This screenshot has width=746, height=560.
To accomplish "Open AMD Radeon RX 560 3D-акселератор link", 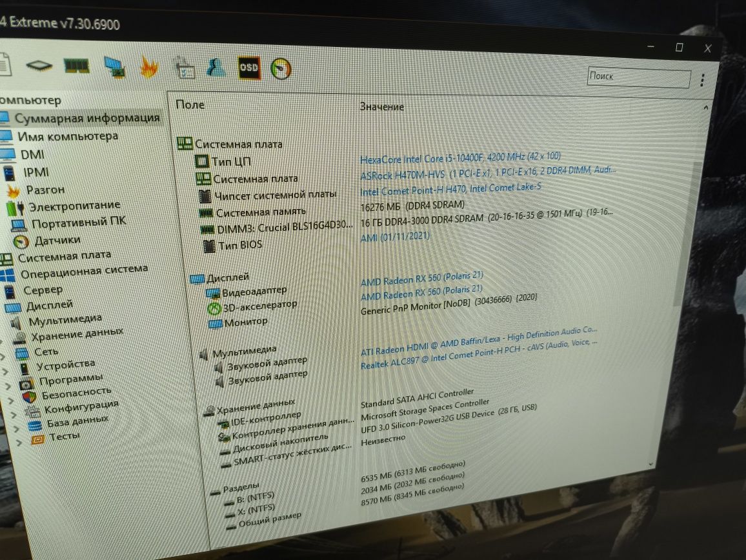I will click(421, 293).
